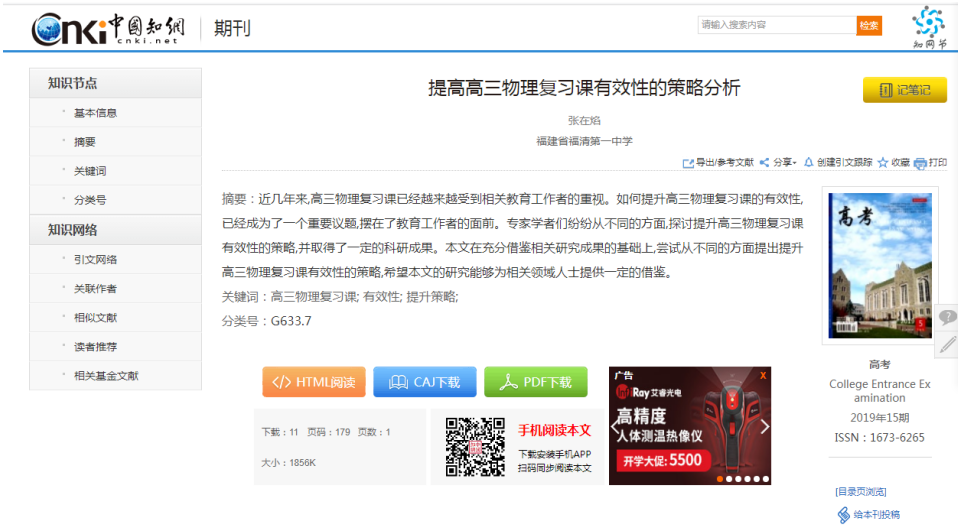Click keyword 提升策略
958x527 pixels.
pyautogui.click(x=431, y=297)
